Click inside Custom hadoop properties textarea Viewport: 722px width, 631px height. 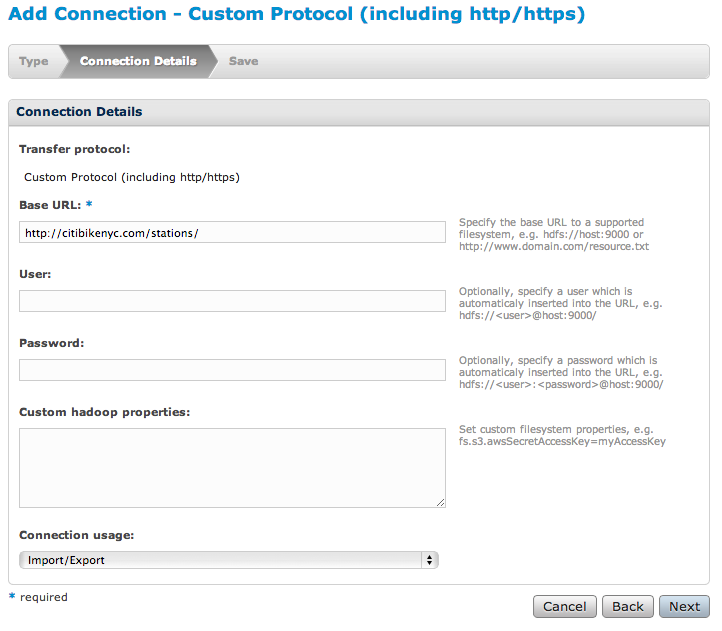tap(232, 467)
